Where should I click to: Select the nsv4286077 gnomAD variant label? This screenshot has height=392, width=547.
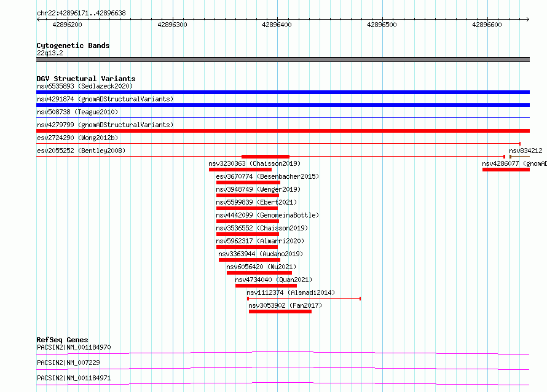coord(514,163)
